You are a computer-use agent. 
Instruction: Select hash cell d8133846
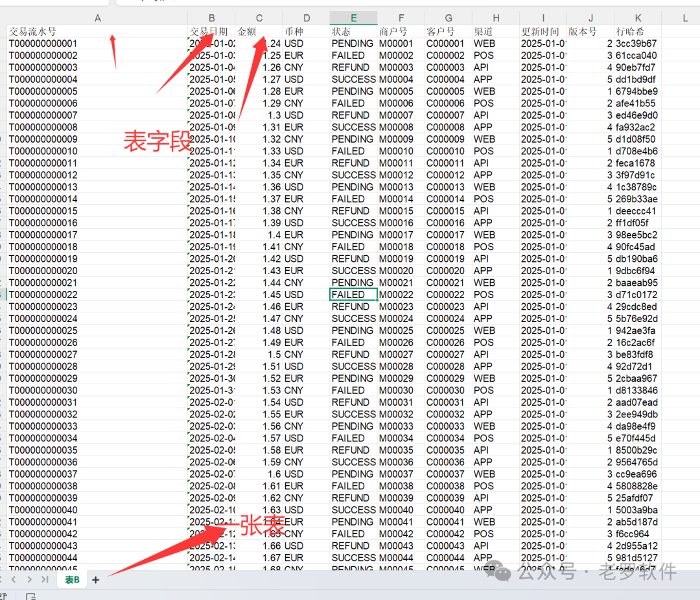pos(638,390)
